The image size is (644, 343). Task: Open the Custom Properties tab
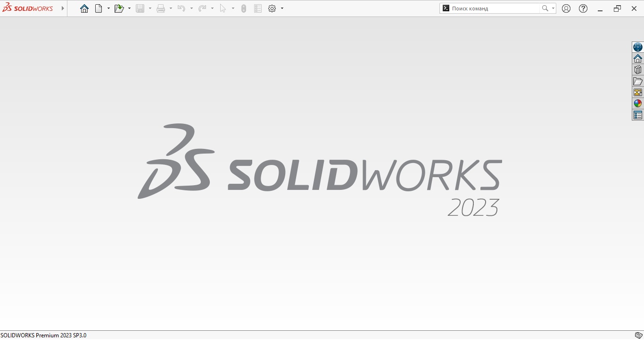[638, 115]
